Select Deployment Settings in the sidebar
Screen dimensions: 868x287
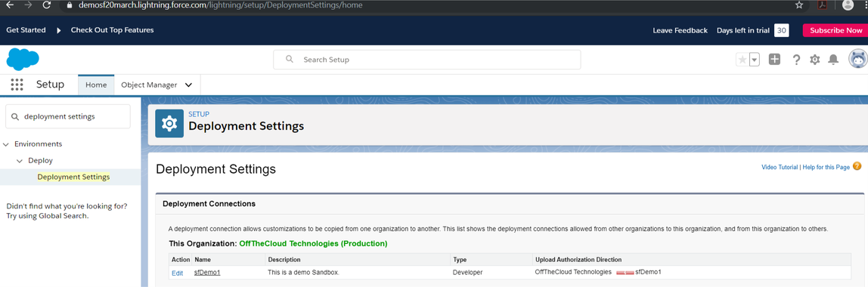click(x=73, y=177)
